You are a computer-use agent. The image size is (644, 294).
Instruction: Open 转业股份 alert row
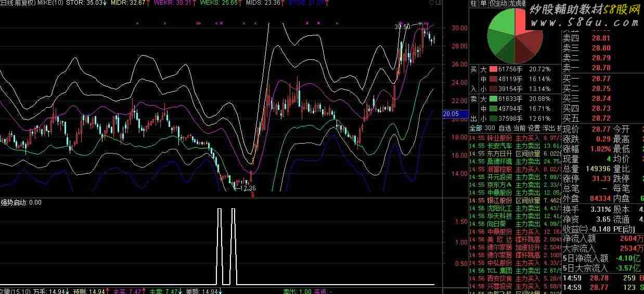click(x=515, y=138)
